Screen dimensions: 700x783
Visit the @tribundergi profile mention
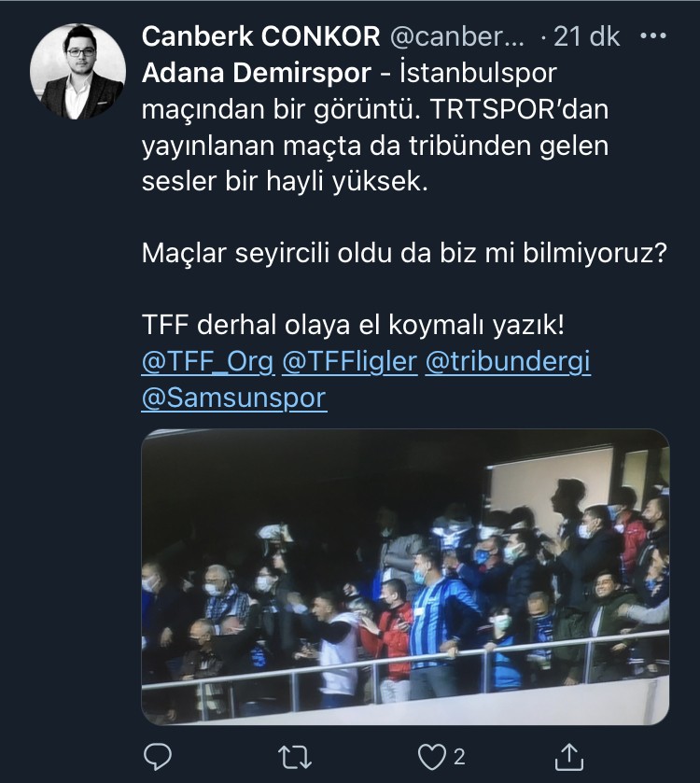pyautogui.click(x=508, y=362)
